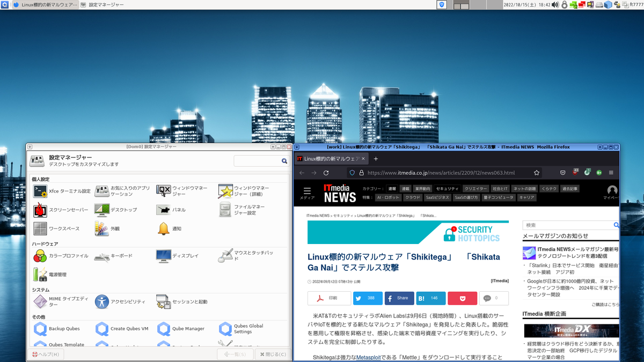Click the red Pocket share button on article
Screen dimensions: 644x362
pos(463,298)
